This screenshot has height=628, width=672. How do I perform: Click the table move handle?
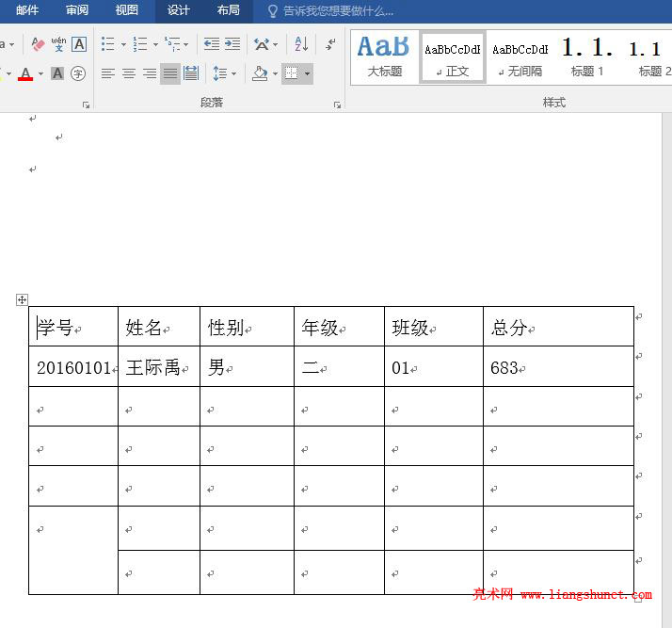22,299
